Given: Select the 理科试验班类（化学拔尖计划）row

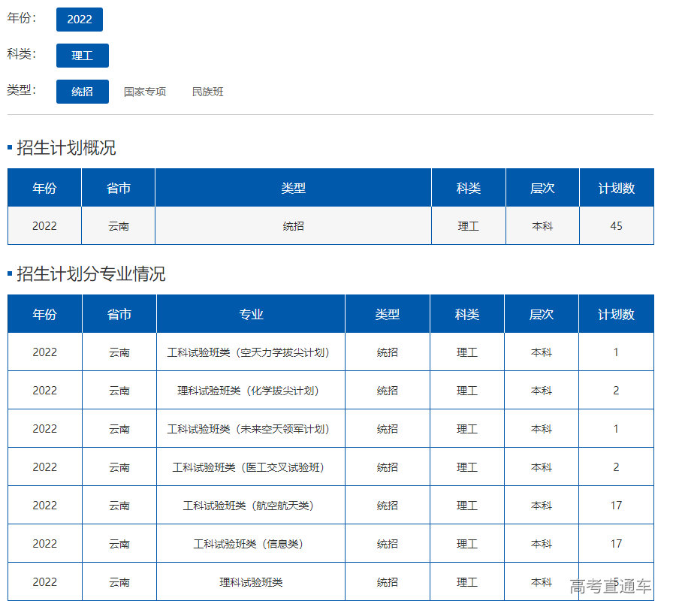Looking at the screenshot, I should (x=250, y=390).
